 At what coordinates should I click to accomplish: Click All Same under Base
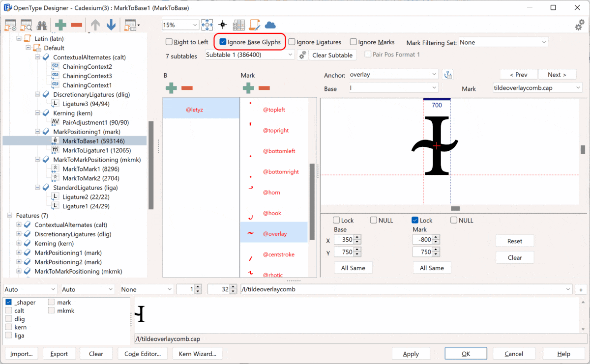coord(354,268)
